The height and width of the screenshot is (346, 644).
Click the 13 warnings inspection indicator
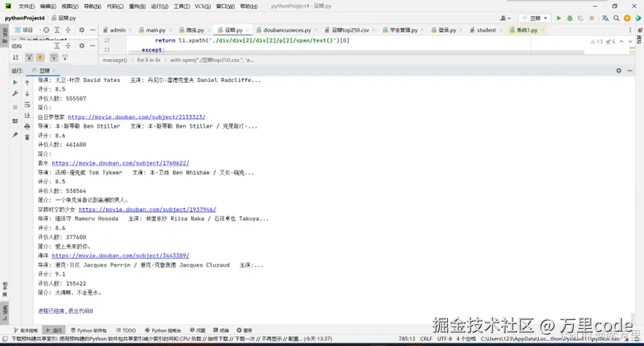(596, 42)
